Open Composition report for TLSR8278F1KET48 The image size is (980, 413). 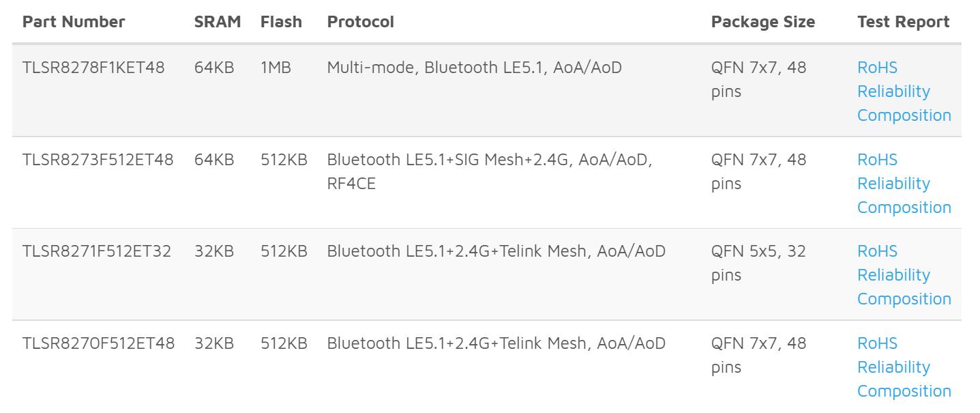pos(904,115)
